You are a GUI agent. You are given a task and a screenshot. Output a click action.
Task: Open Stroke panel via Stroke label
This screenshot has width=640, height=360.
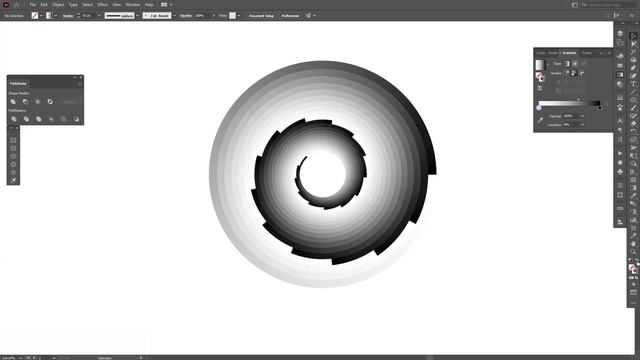coord(68,16)
